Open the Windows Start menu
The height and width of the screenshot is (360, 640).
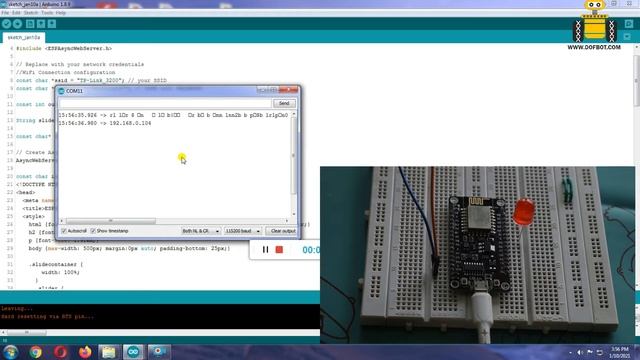click(x=11, y=352)
